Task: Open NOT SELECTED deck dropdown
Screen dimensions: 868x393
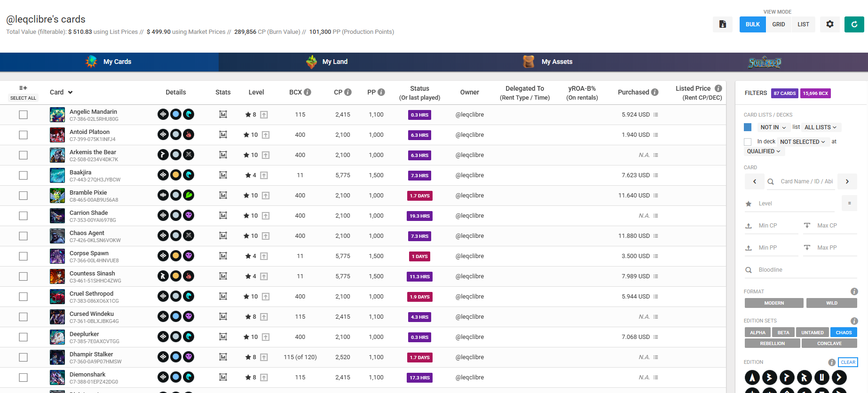Action: tap(803, 141)
